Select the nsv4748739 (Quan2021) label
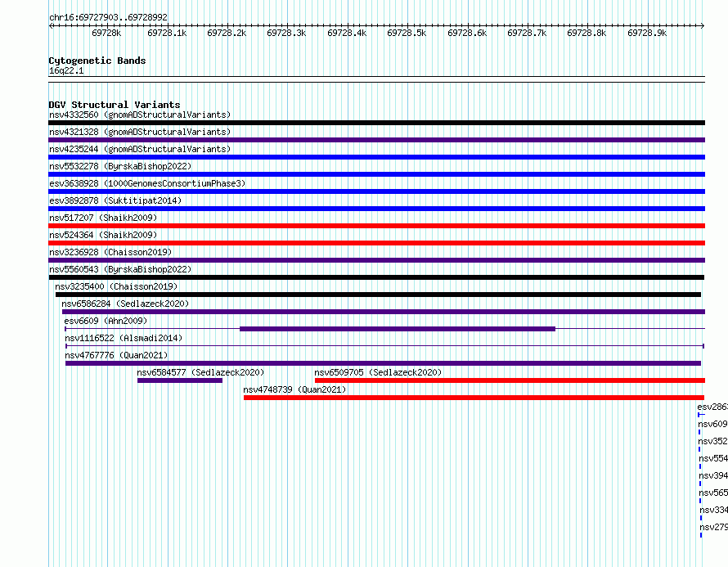The image size is (728, 567). [294, 389]
